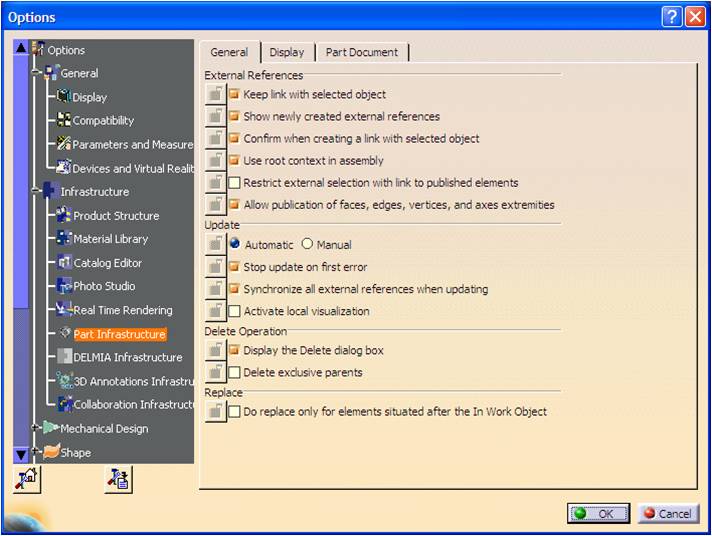Click the Product Structure icon
712x536 pixels.
pyautogui.click(x=64, y=215)
